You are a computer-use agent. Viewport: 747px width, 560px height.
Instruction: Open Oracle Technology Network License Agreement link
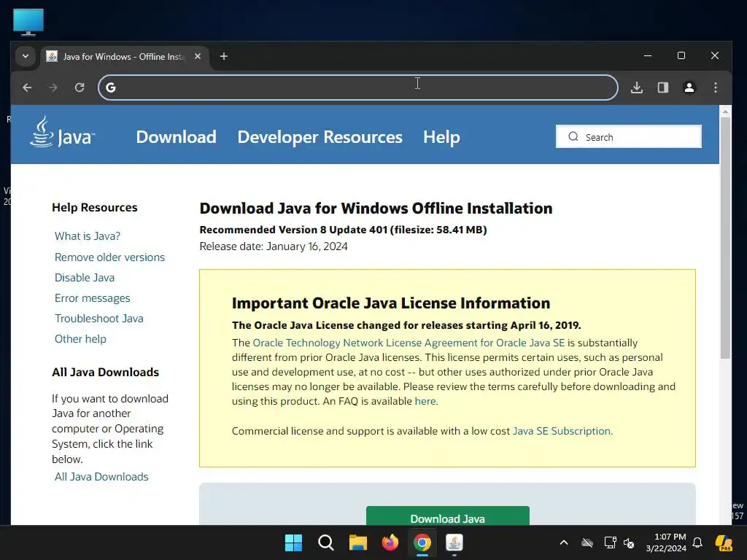409,343
